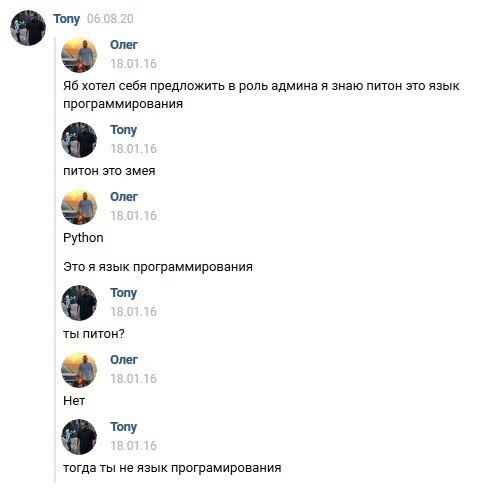
Task: Click Tony's avatar on the last message
Action: (79, 437)
